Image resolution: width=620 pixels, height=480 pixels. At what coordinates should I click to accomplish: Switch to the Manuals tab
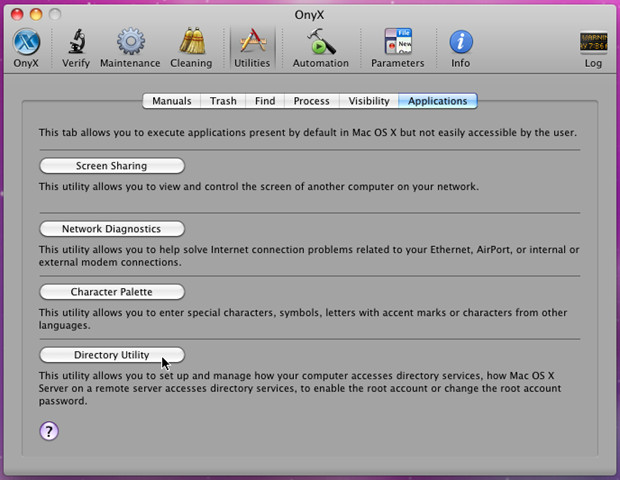[x=172, y=101]
